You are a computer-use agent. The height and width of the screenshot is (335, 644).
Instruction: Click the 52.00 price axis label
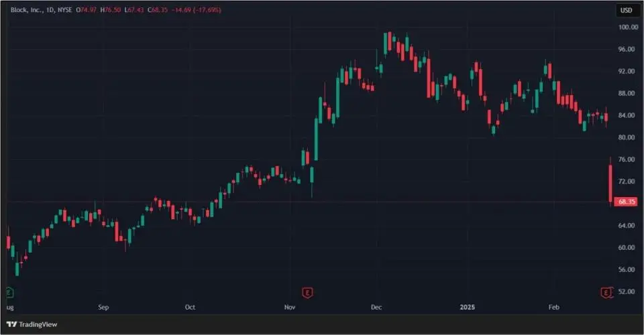click(x=627, y=292)
